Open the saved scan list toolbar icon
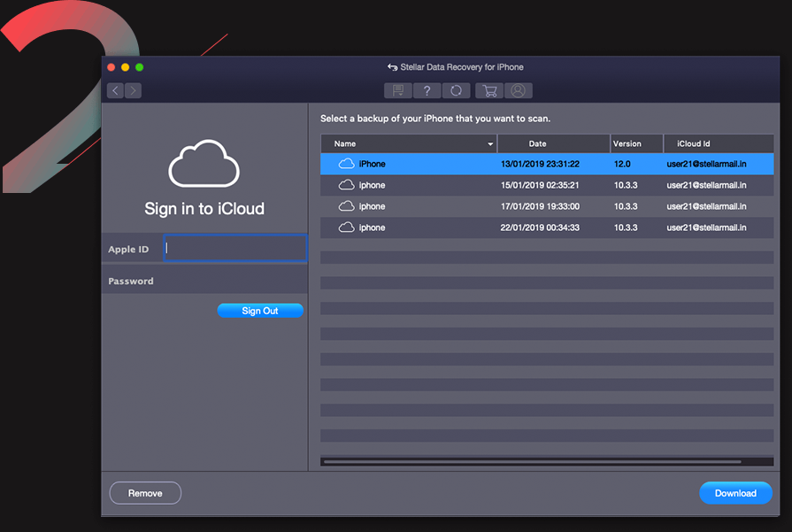The width and height of the screenshot is (792, 532). (398, 90)
